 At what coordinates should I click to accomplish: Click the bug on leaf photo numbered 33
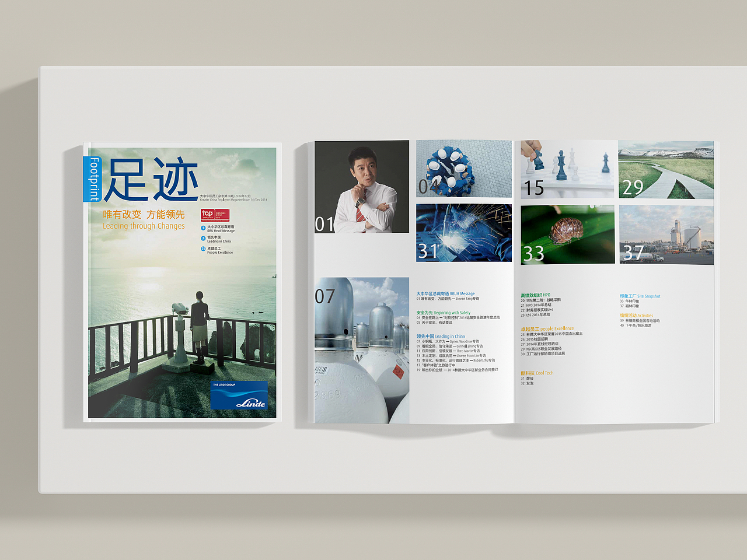pyautogui.click(x=568, y=234)
